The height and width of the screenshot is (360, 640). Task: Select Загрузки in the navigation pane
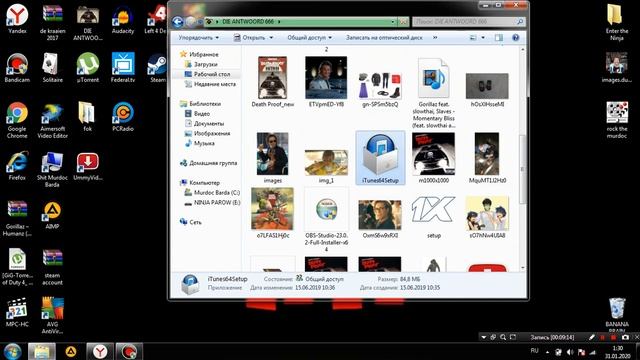point(201,64)
